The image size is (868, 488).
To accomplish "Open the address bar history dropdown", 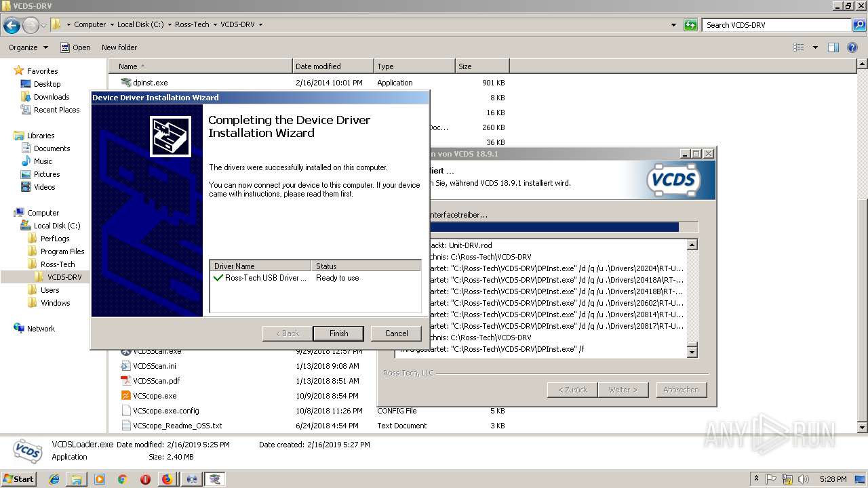I will (x=673, y=25).
